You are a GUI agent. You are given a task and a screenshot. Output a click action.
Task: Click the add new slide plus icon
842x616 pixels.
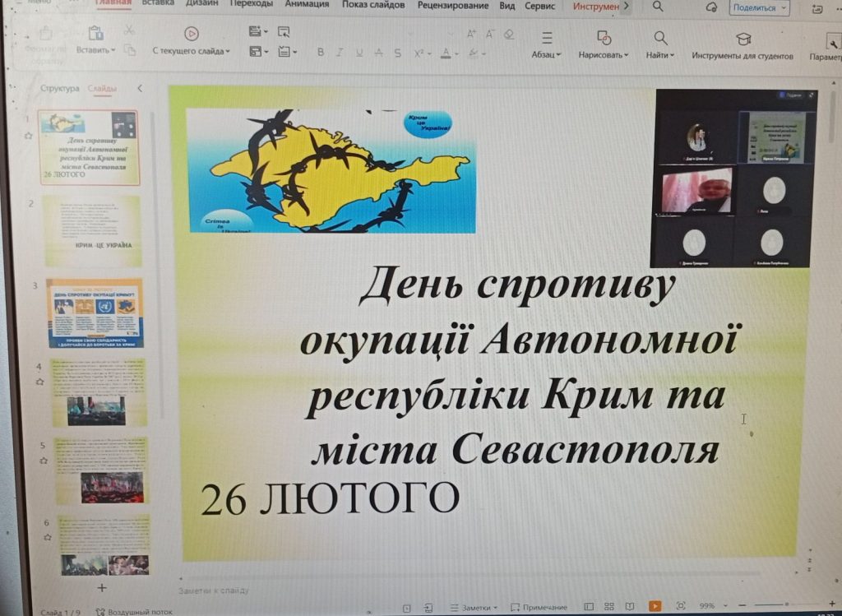coord(102,587)
